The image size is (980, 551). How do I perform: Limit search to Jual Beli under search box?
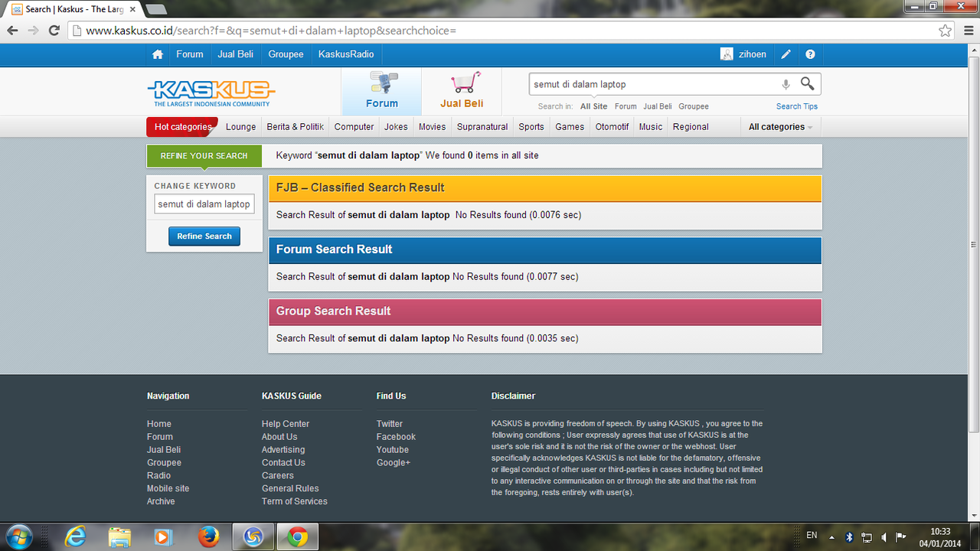pyautogui.click(x=658, y=106)
